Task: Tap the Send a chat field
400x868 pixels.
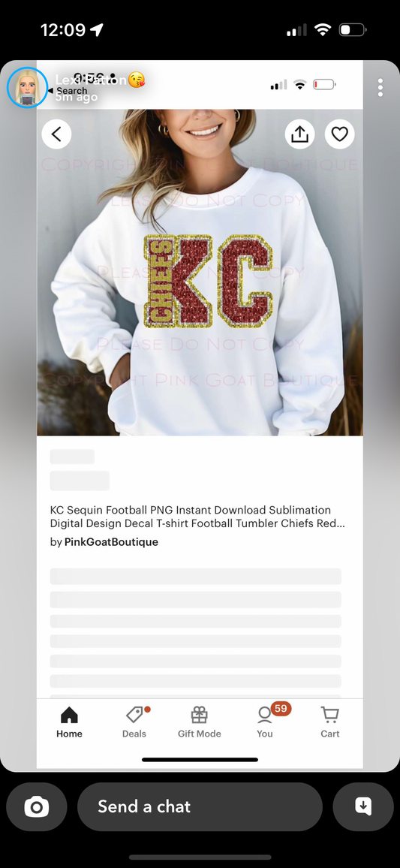Action: point(200,806)
